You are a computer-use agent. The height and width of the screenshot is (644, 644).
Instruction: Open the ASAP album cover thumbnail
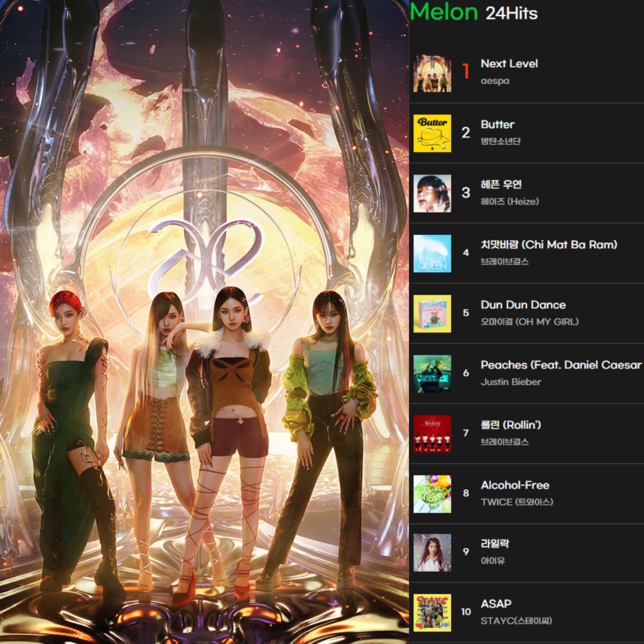pos(433,613)
